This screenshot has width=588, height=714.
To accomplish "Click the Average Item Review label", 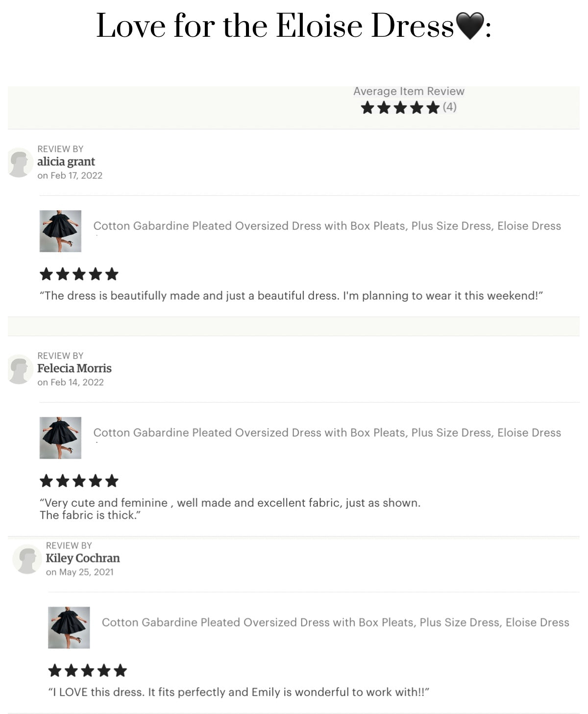I will 409,91.
